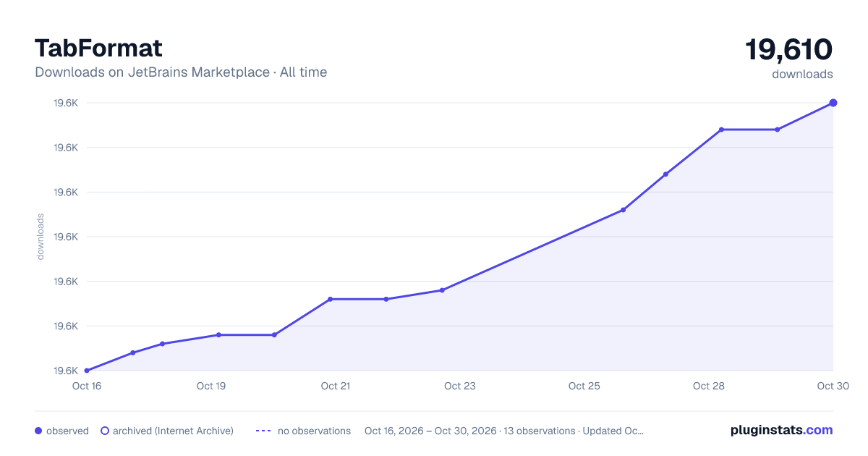
Task: Click the final Oct 30 data point
Action: (833, 103)
